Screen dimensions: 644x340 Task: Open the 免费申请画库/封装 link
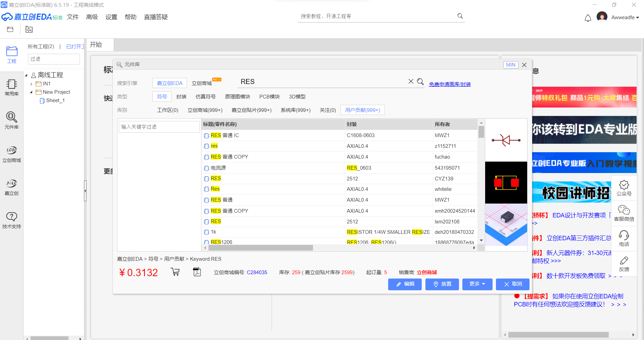(450, 84)
